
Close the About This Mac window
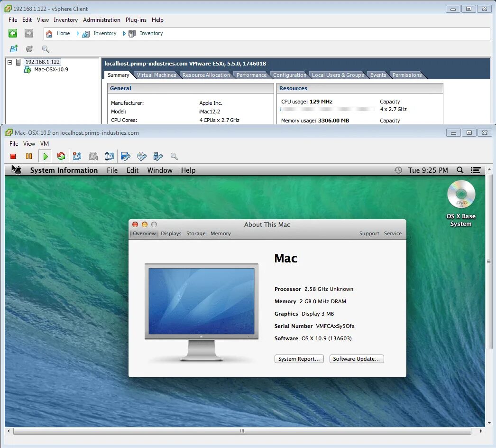click(135, 224)
